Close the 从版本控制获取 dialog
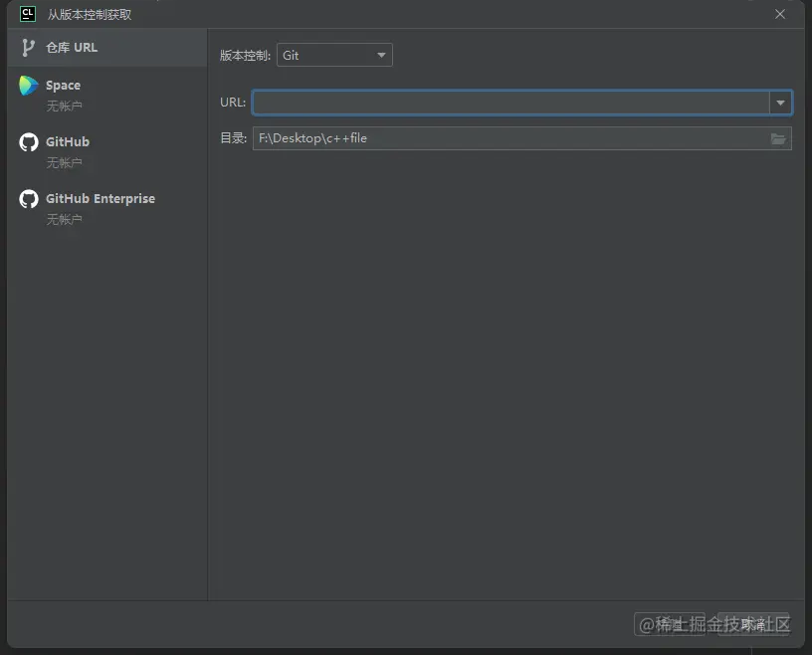 coord(780,14)
